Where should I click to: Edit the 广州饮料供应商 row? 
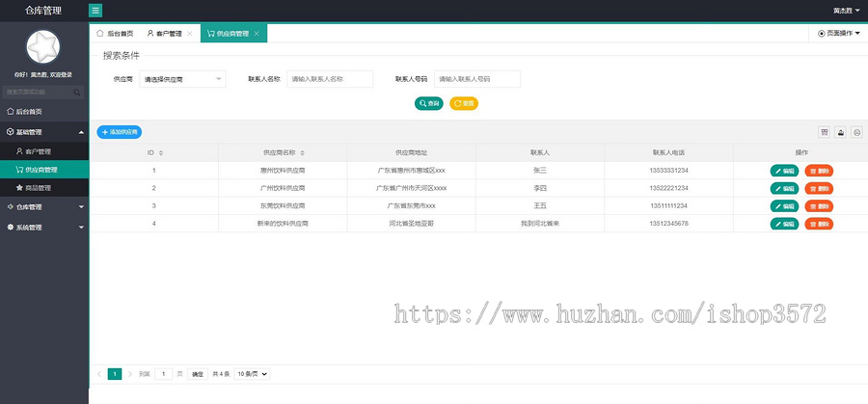point(784,189)
